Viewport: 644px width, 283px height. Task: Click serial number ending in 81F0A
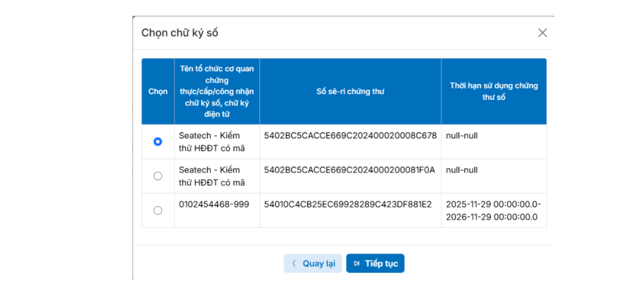[349, 170]
